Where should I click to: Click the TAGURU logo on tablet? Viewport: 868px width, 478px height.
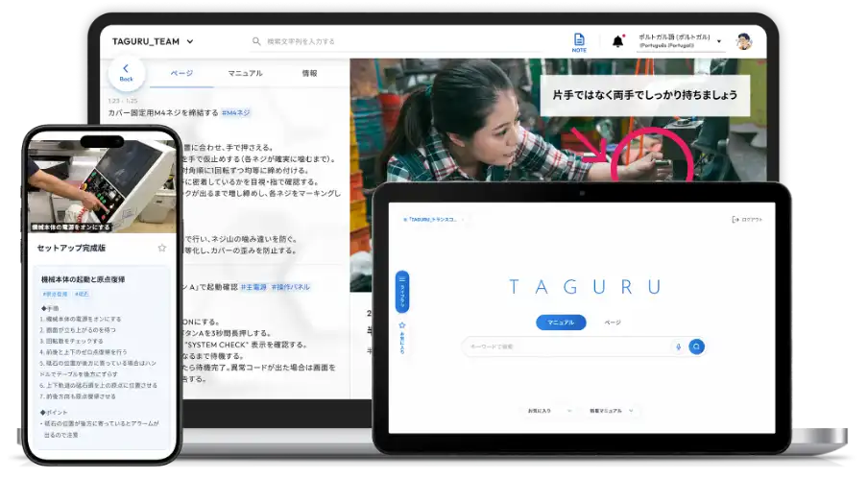pos(585,287)
